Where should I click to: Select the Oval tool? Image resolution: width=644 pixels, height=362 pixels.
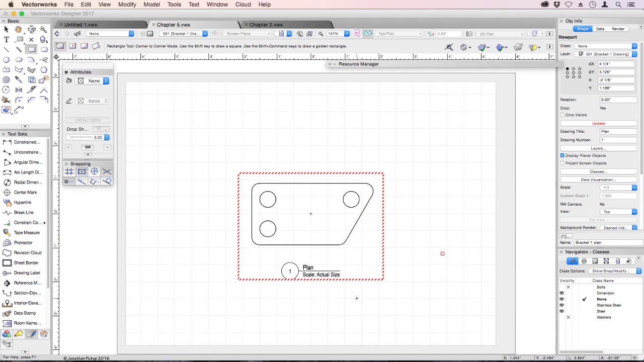[x=19, y=60]
